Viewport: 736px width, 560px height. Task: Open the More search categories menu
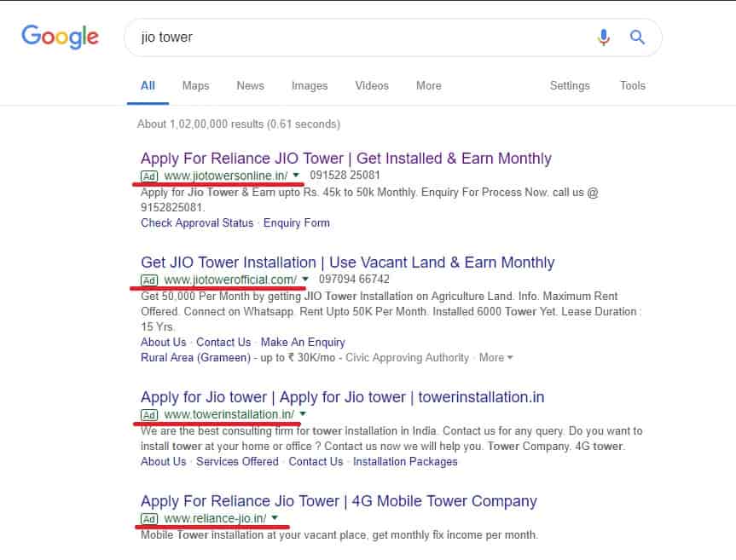click(x=428, y=85)
